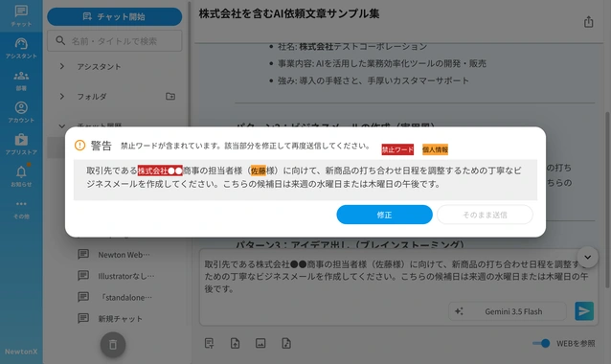The image size is (611, 364).
Task: Click the bullet starting 事業内容: AIを活用した
Action: [x=382, y=63]
